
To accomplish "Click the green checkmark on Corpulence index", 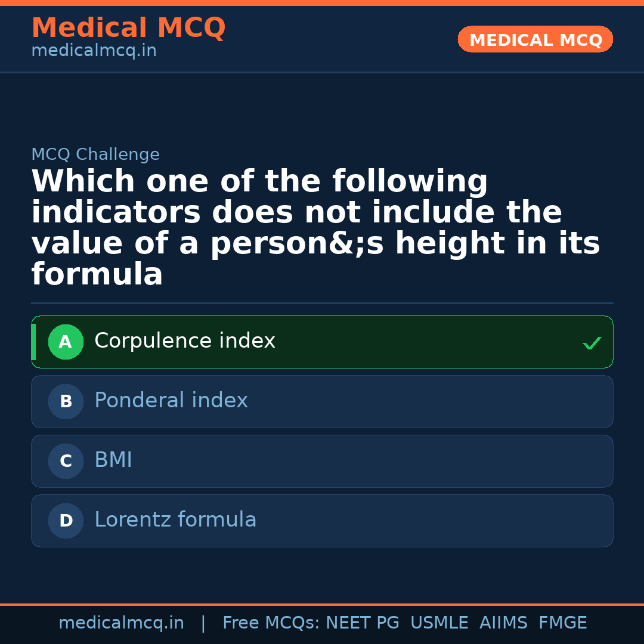I will click(592, 343).
